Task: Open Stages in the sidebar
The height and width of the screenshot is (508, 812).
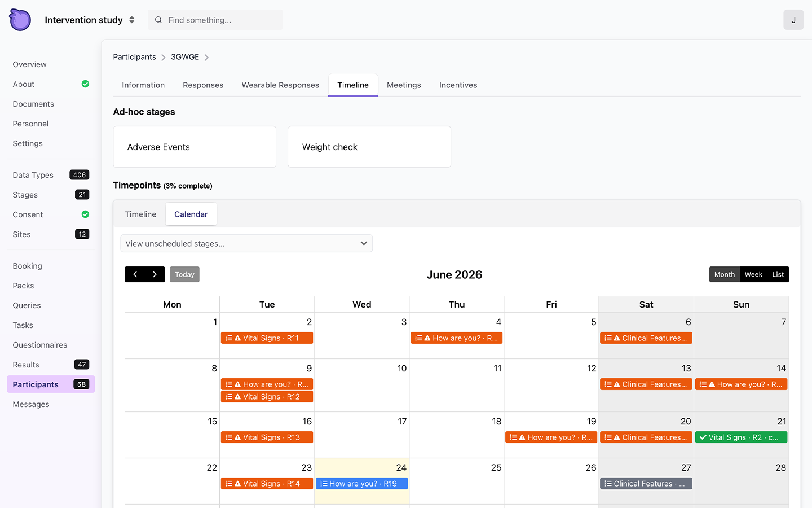Action: 25,195
